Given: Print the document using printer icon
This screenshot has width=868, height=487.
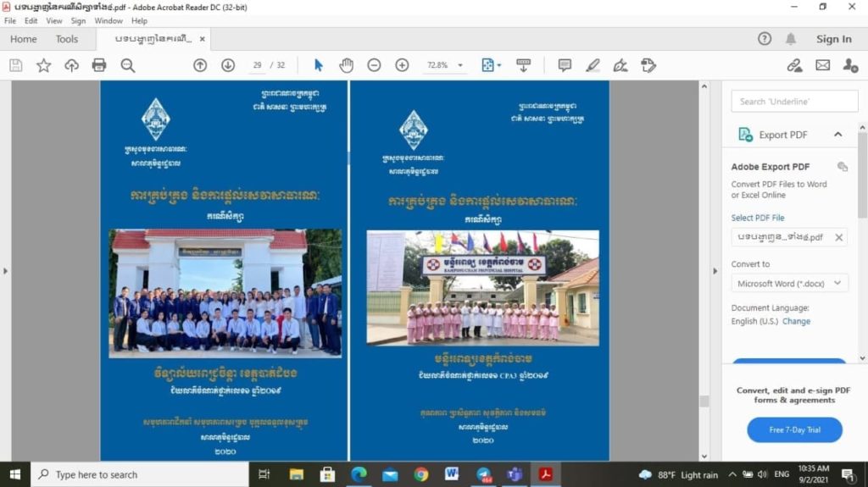Looking at the screenshot, I should point(99,65).
